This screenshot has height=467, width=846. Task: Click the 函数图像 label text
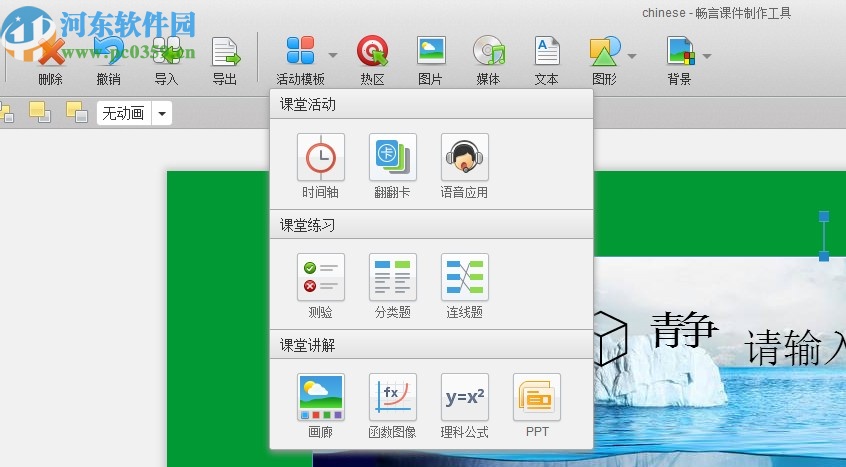tap(392, 432)
